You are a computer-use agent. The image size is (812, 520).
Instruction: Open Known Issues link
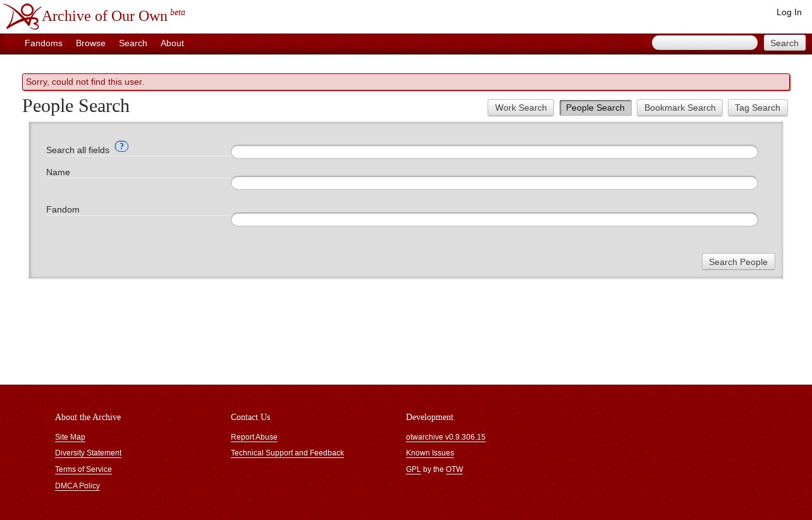click(x=430, y=453)
